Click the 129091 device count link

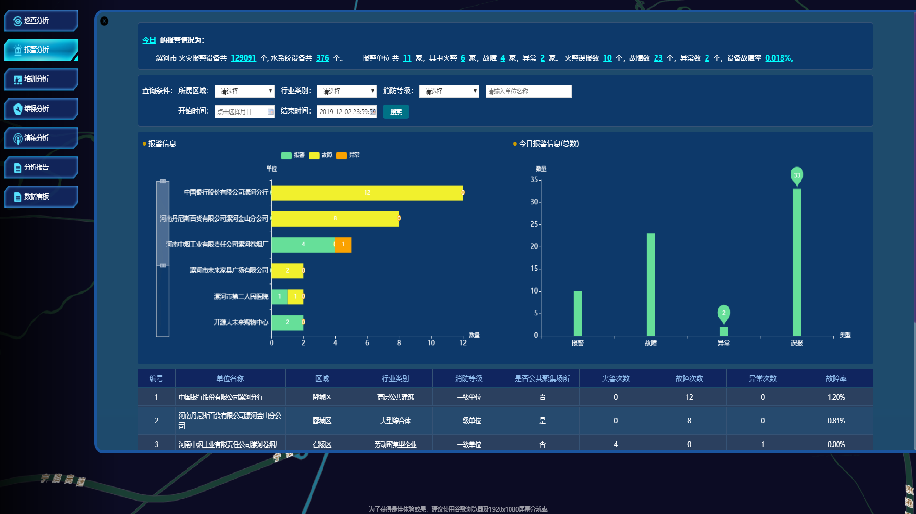pyautogui.click(x=244, y=58)
